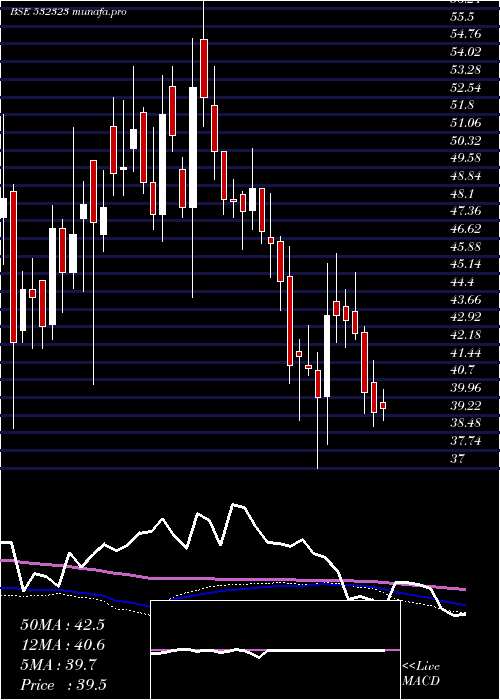Click the 55.5 price axis label
The height and width of the screenshot is (700, 500).
click(x=462, y=17)
